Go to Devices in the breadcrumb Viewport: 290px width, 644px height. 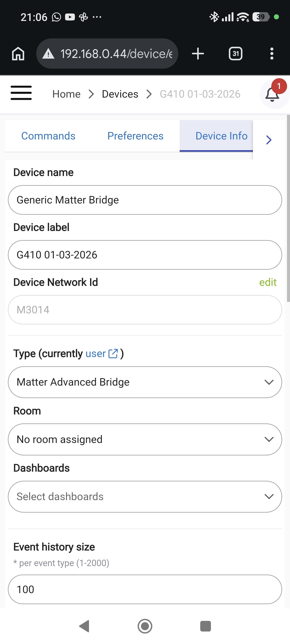coord(120,94)
